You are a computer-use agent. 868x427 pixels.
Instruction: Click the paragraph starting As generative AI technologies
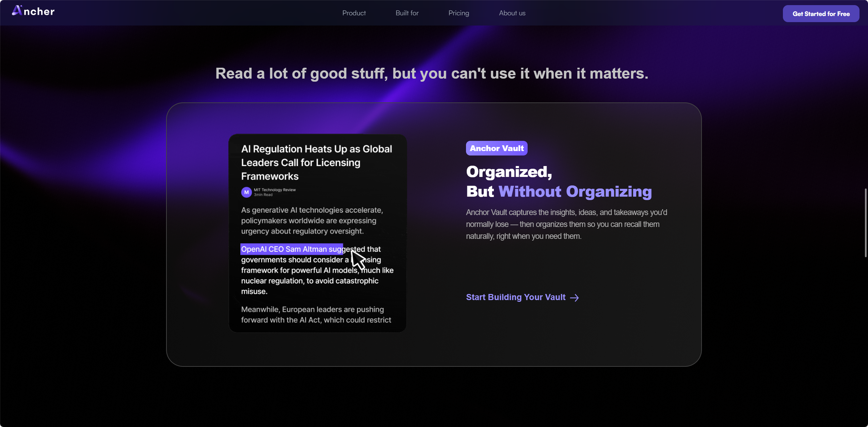tap(312, 220)
